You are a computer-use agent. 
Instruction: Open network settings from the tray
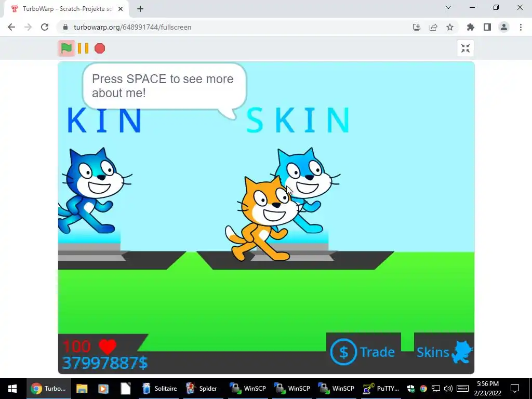point(436,389)
